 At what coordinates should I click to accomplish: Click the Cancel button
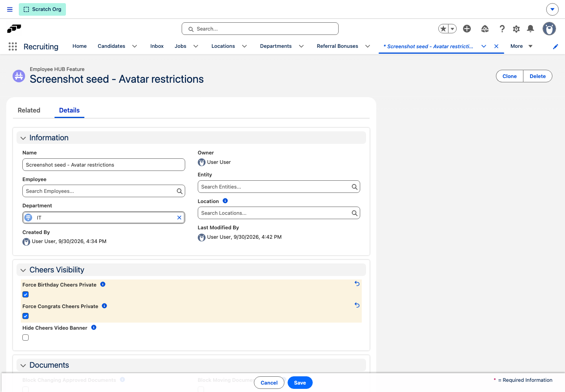269,383
